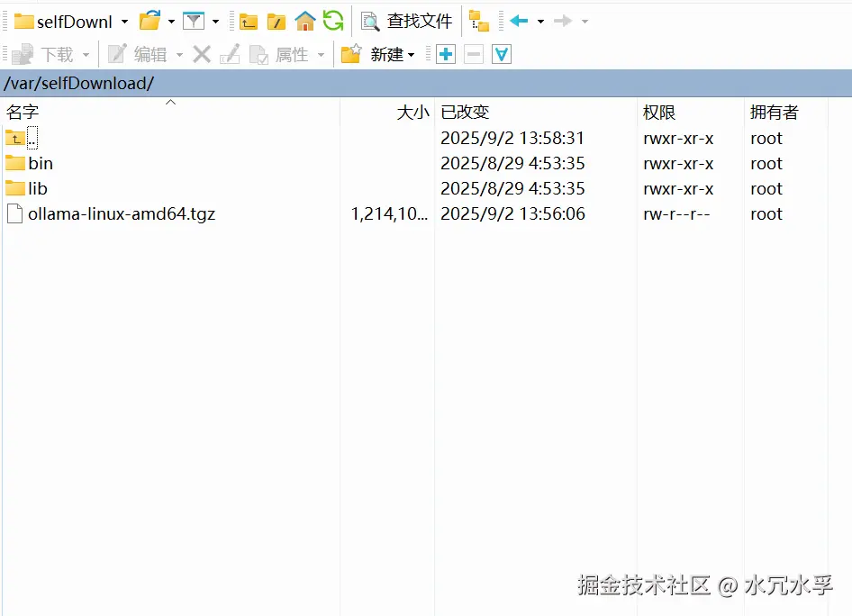Select the parent directory .. row
Screen dimensions: 852x616
22,138
